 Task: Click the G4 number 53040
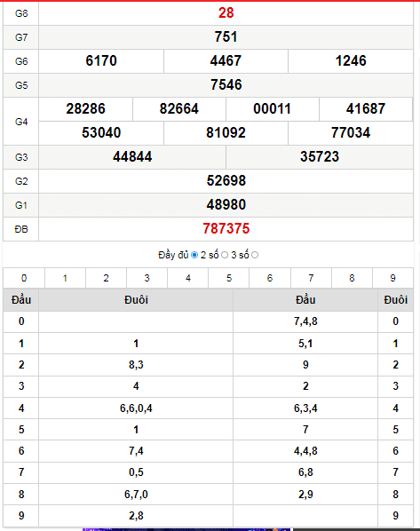[101, 133]
